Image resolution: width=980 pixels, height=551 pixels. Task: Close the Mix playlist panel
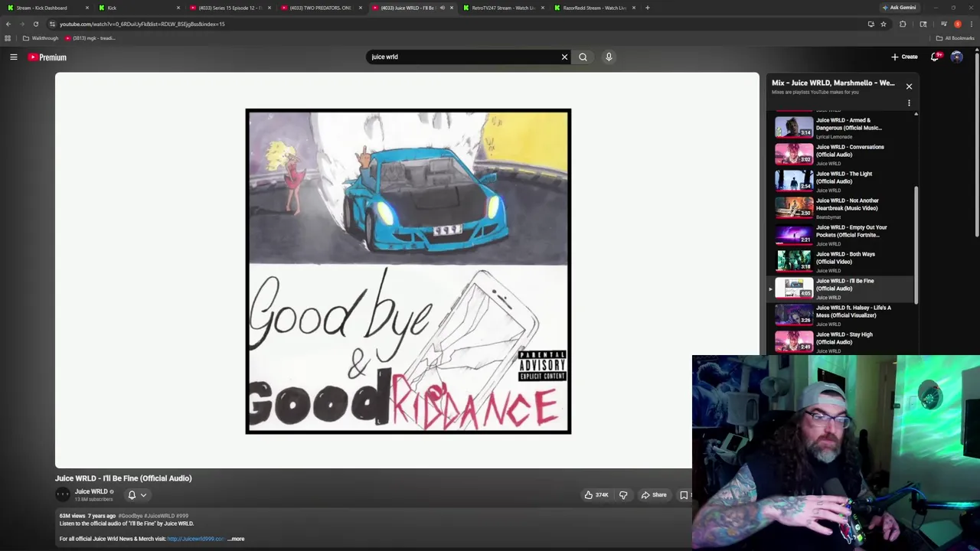(909, 86)
